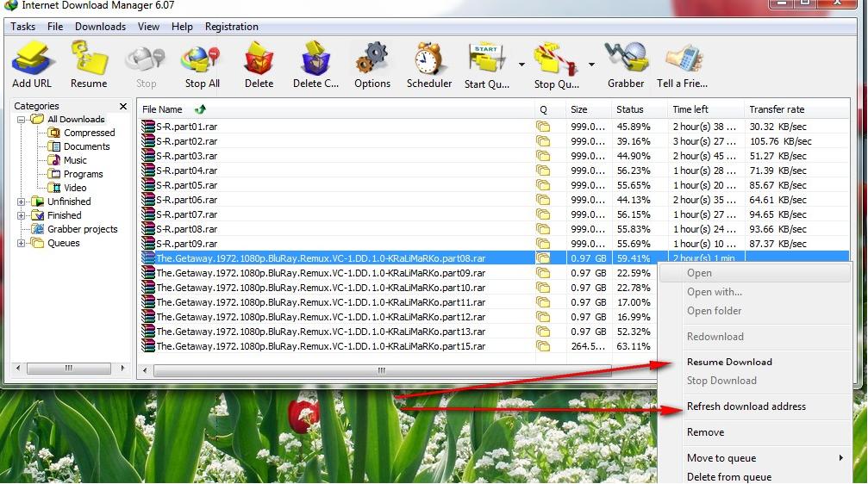The height and width of the screenshot is (484, 868).
Task: Open the File menu
Action: pyautogui.click(x=55, y=27)
